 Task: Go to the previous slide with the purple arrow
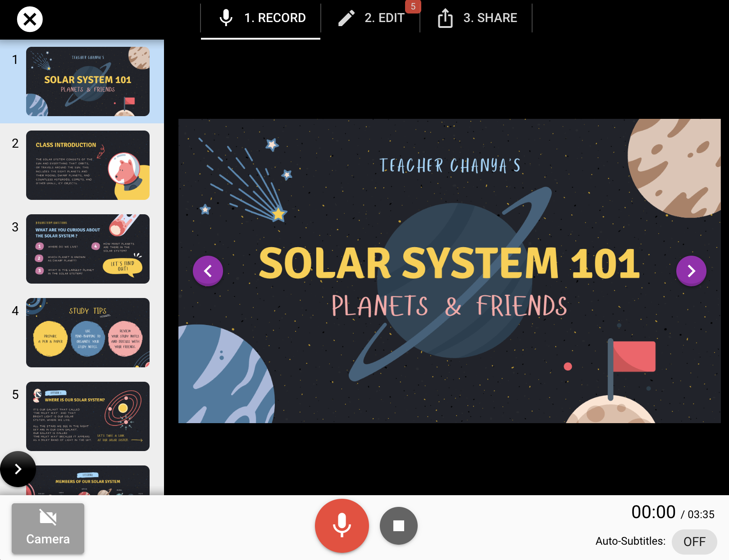point(208,271)
